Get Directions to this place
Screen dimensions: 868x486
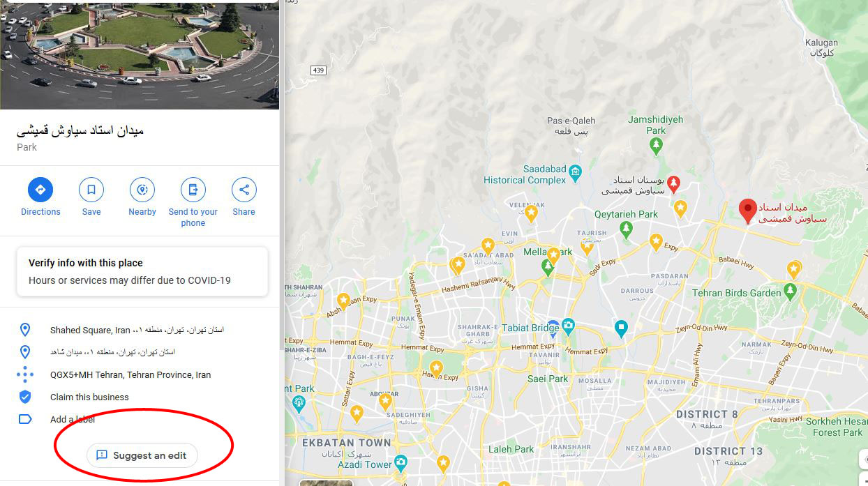(x=40, y=190)
